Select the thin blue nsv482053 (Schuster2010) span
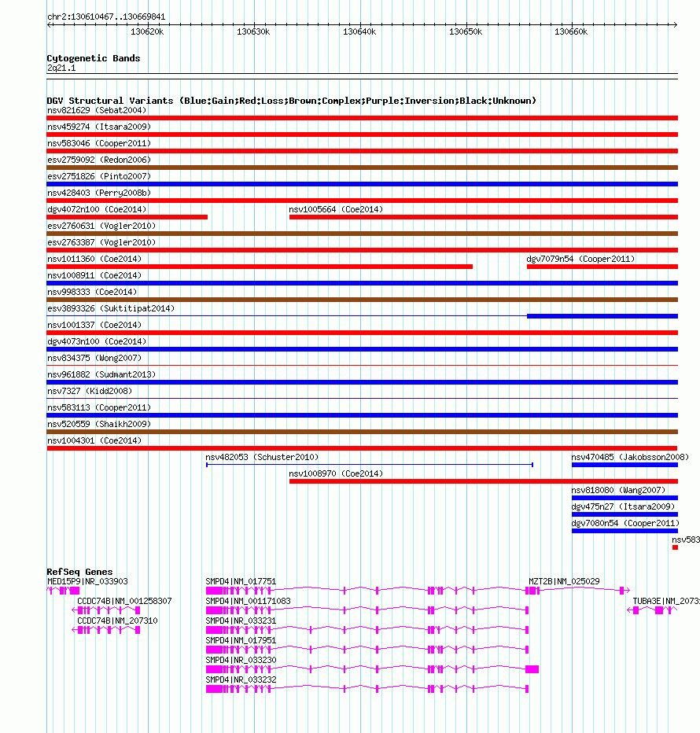 (370, 465)
